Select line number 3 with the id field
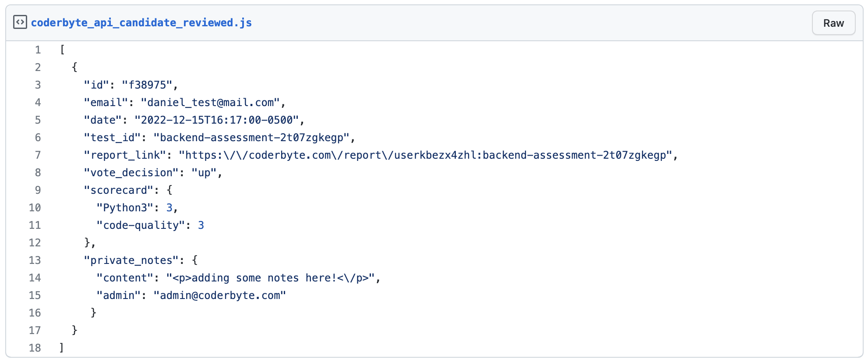The image size is (868, 363). [38, 85]
